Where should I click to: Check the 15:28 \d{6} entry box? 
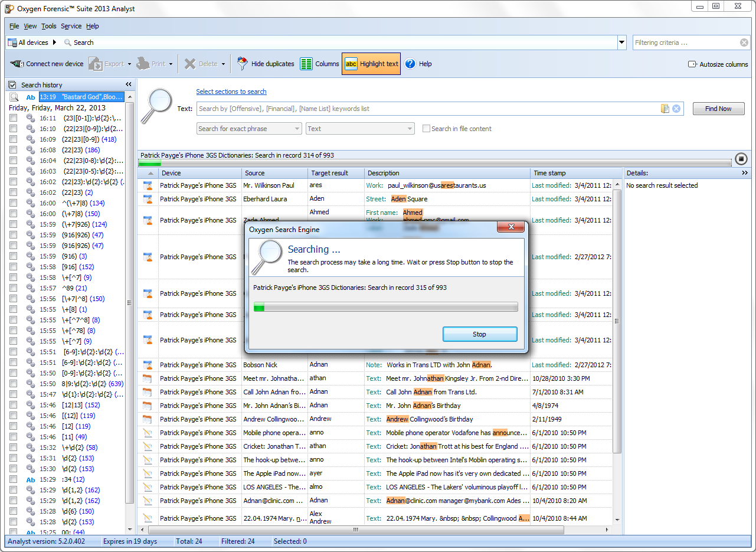[13, 511]
